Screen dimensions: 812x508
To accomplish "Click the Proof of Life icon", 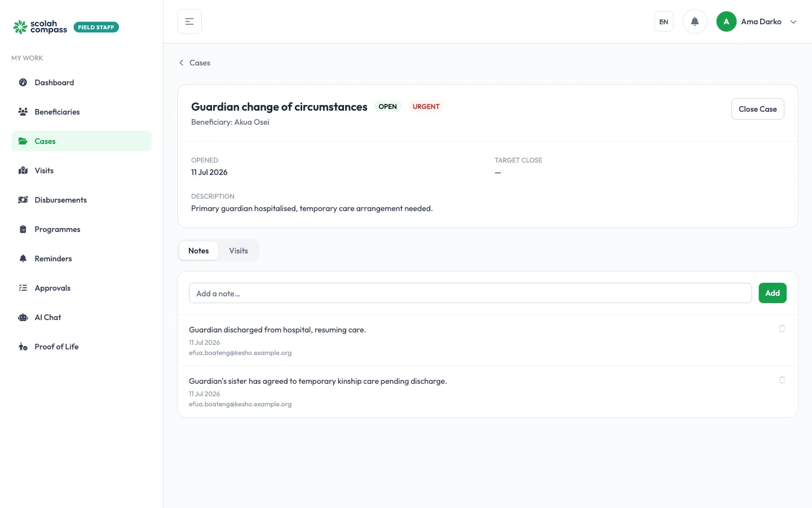I will coord(23,347).
